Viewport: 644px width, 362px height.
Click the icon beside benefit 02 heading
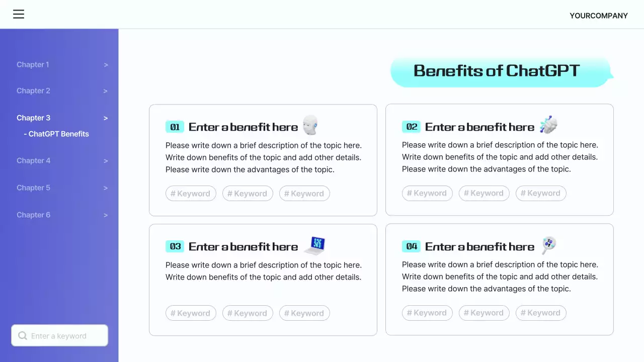point(548,125)
